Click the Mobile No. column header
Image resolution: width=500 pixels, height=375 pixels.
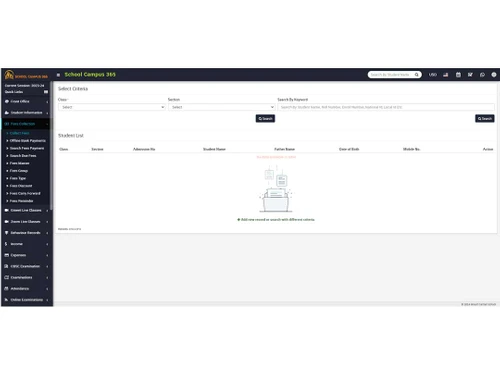(411, 149)
